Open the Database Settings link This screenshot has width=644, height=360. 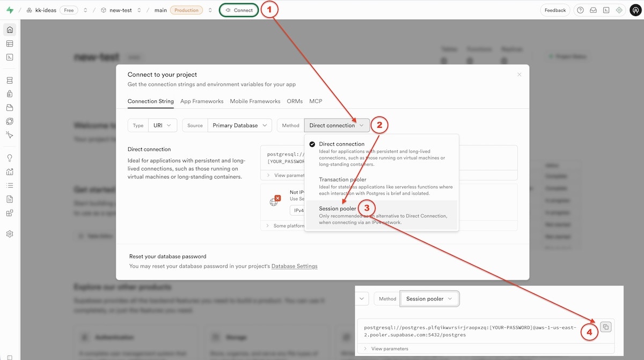pyautogui.click(x=294, y=266)
